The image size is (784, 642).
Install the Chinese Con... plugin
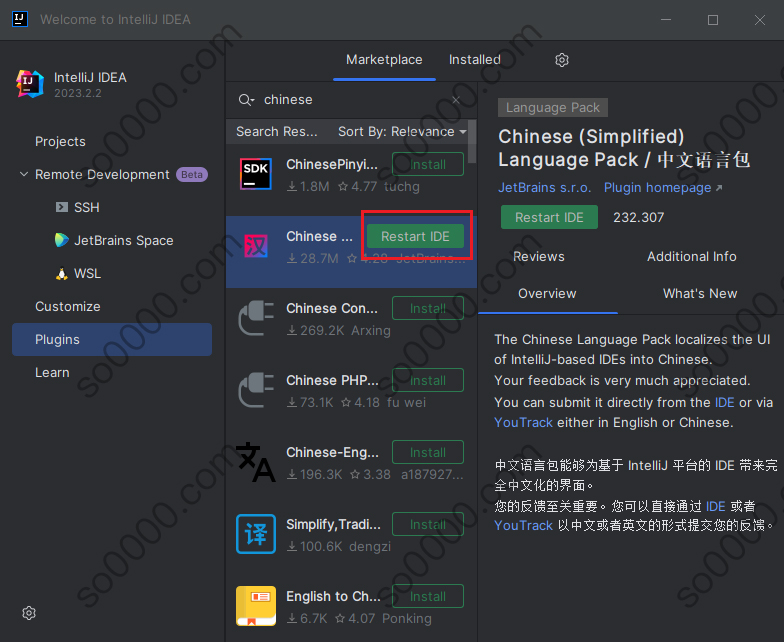pos(428,308)
